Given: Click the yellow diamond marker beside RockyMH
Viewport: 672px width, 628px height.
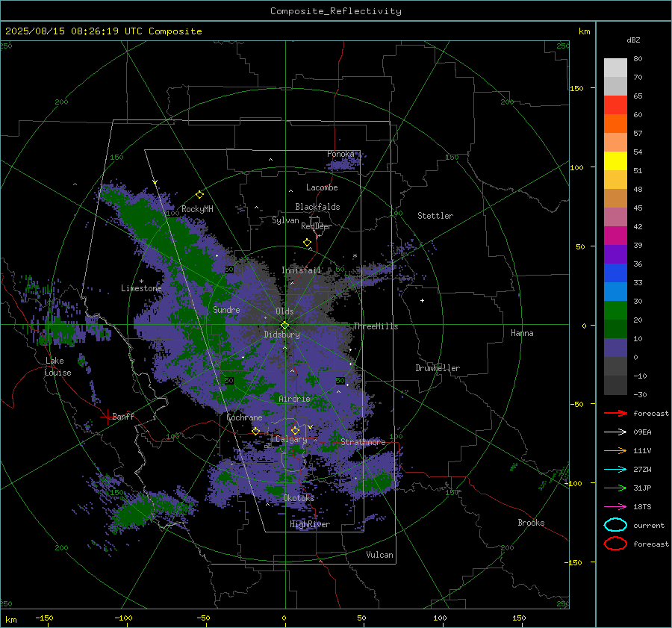Looking at the screenshot, I should (x=199, y=195).
